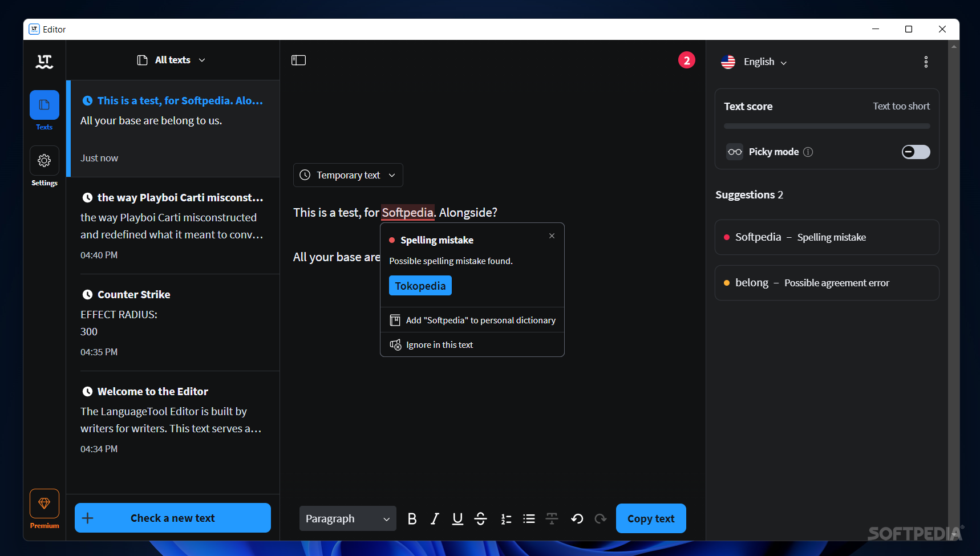Open the Paragraph style dropdown
This screenshot has height=556, width=980.
click(348, 518)
